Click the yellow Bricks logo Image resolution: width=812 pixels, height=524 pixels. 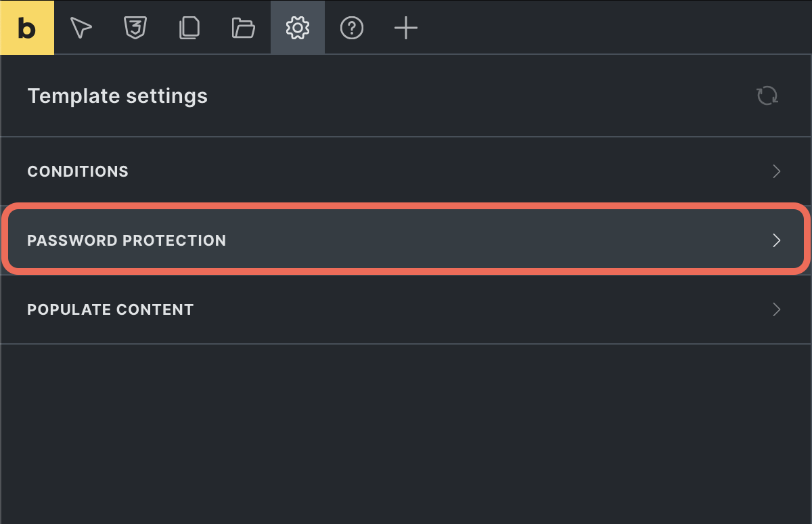27,28
